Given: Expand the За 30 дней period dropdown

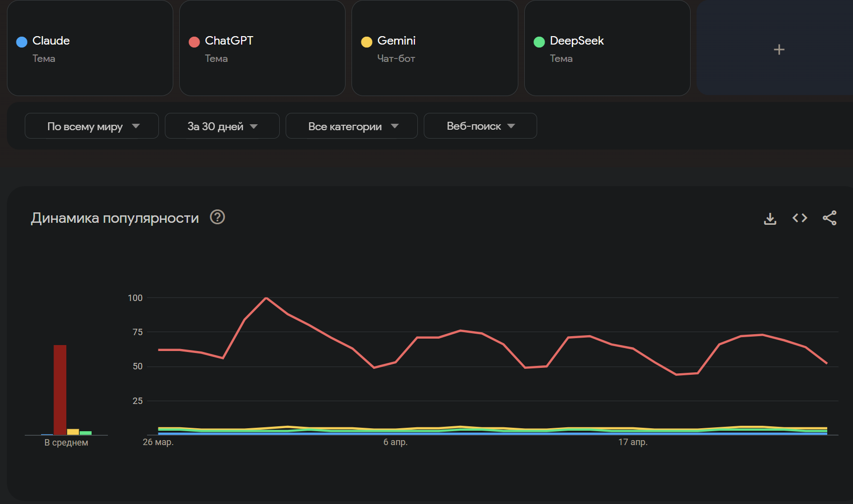Looking at the screenshot, I should [222, 126].
